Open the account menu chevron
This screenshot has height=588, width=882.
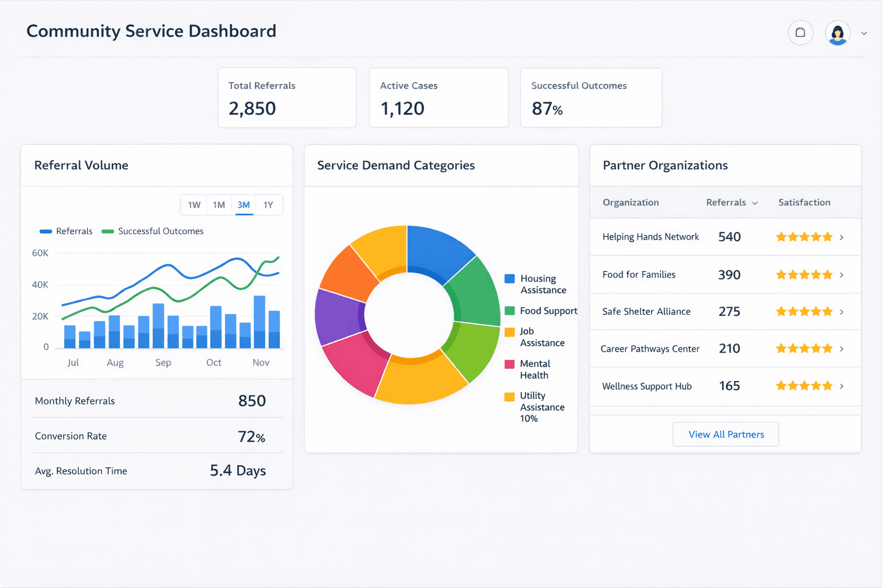coord(864,33)
